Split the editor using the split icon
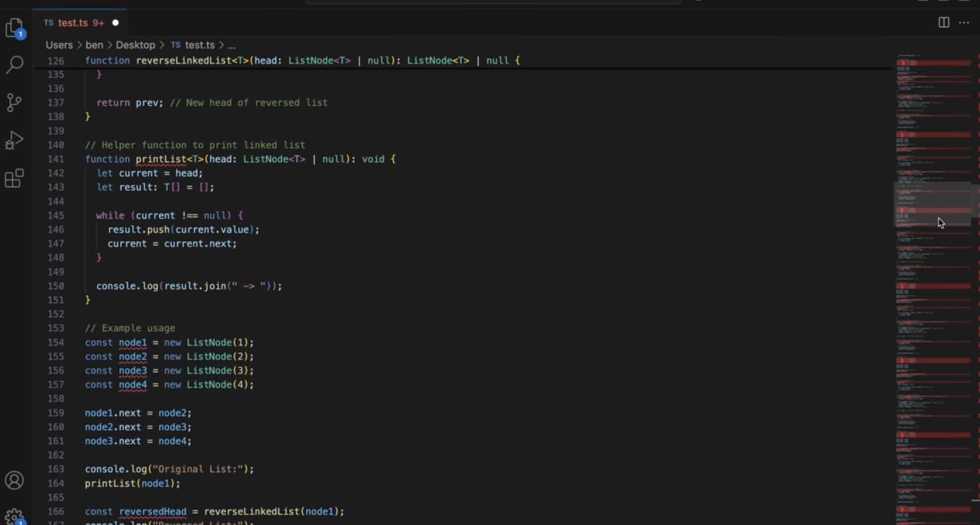This screenshot has width=980, height=525. 944,22
